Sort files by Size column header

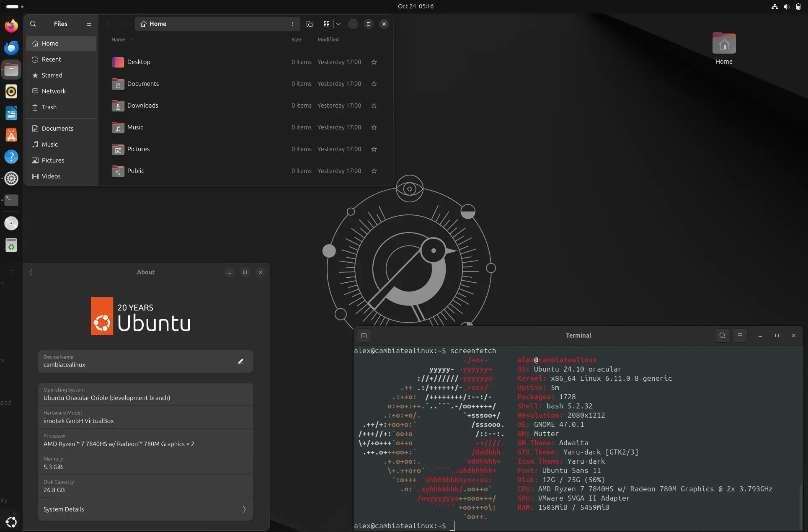pos(296,39)
